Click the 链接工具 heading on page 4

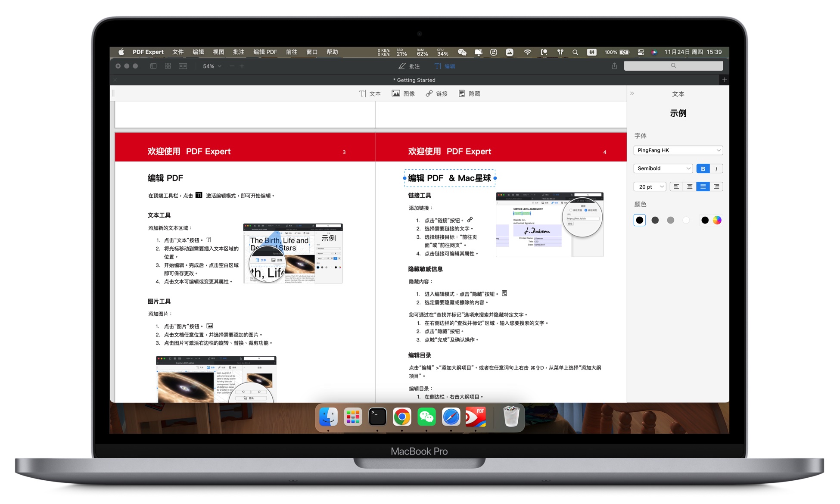pyautogui.click(x=420, y=196)
